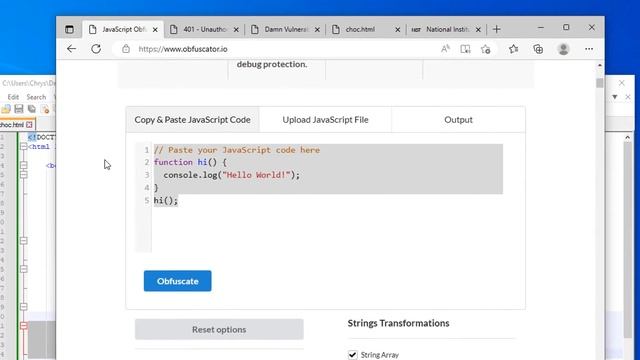Open a new browser tab

[x=496, y=29]
